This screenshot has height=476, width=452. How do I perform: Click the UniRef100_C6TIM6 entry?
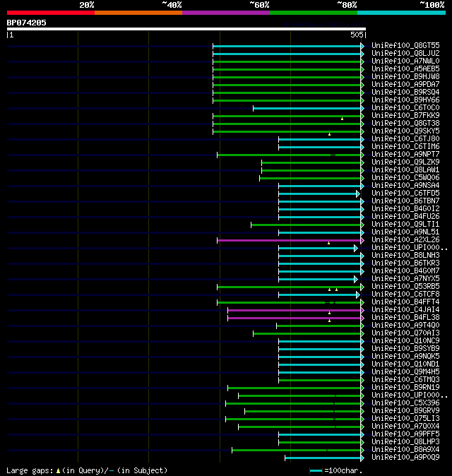pyautogui.click(x=405, y=147)
